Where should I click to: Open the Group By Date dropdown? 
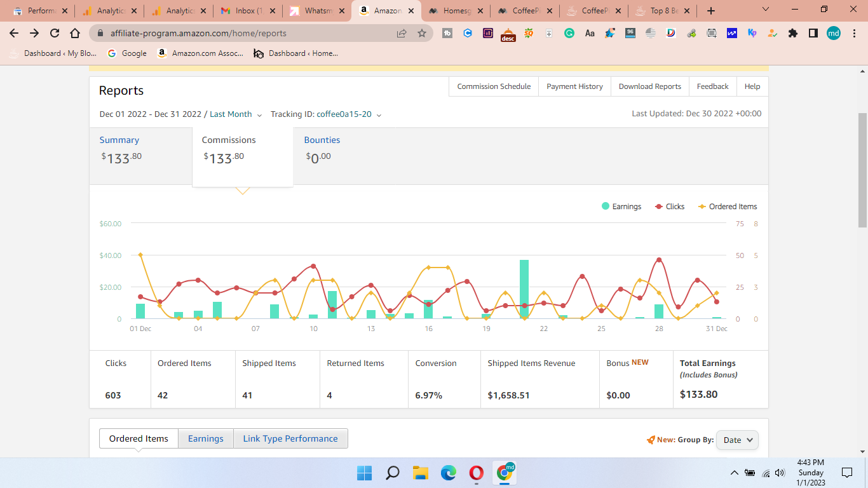point(737,440)
